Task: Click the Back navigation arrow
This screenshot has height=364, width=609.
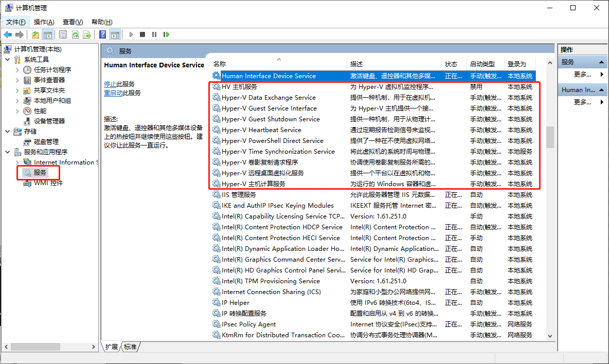Action: [x=9, y=34]
